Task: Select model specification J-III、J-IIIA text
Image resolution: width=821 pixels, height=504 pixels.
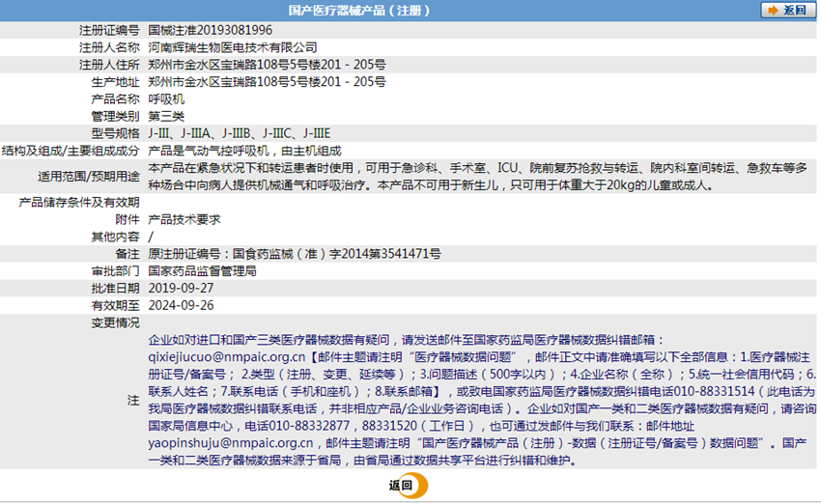Action: tap(179, 133)
